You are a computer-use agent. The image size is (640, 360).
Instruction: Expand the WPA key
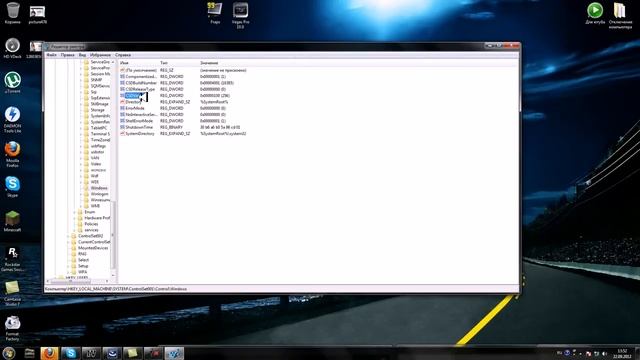(x=68, y=272)
